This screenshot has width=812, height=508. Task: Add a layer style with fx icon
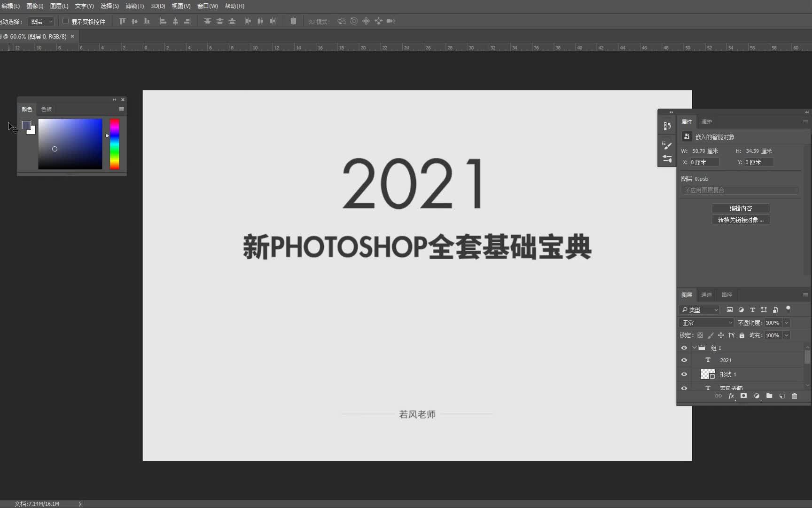tap(731, 396)
